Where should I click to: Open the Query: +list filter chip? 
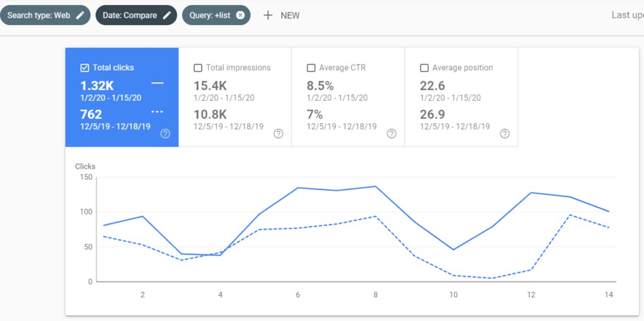coord(216,15)
